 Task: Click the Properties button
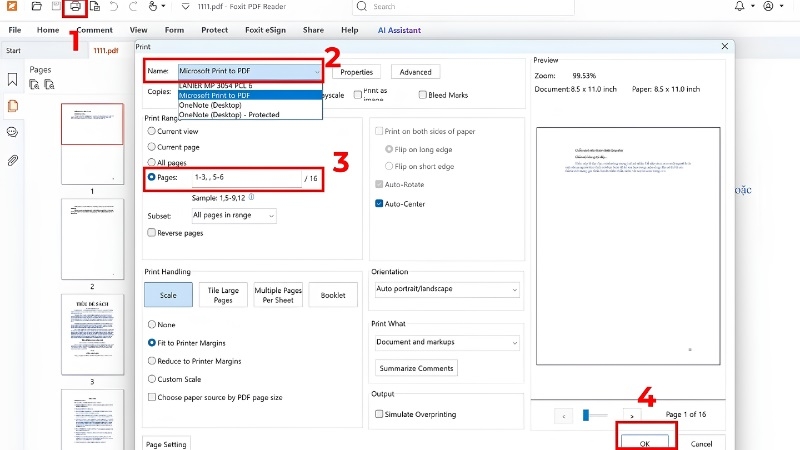click(x=357, y=72)
